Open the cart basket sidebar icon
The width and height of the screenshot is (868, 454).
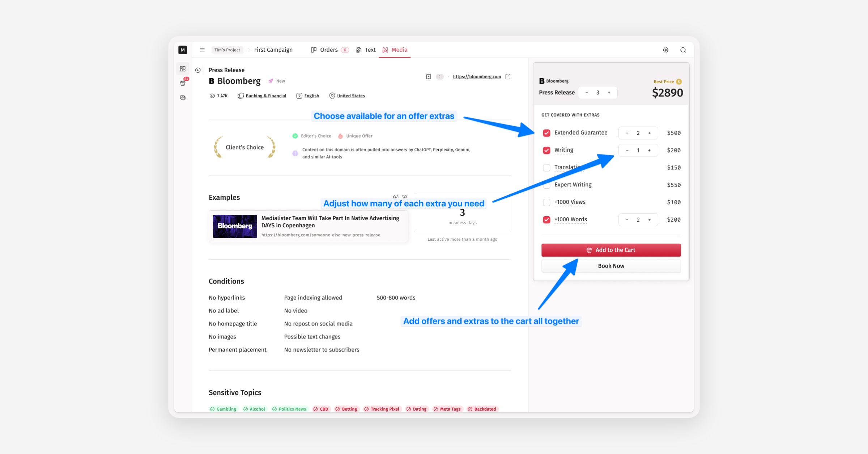[183, 83]
